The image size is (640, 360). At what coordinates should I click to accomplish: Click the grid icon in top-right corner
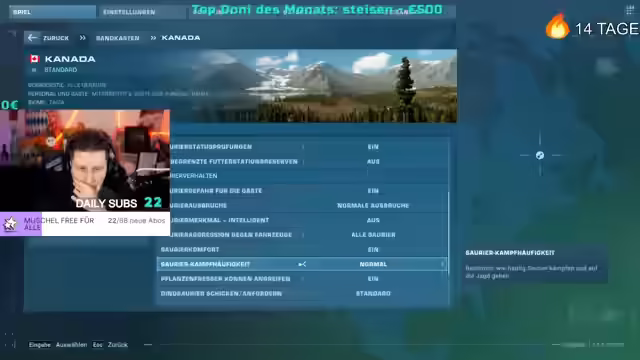(630, 10)
